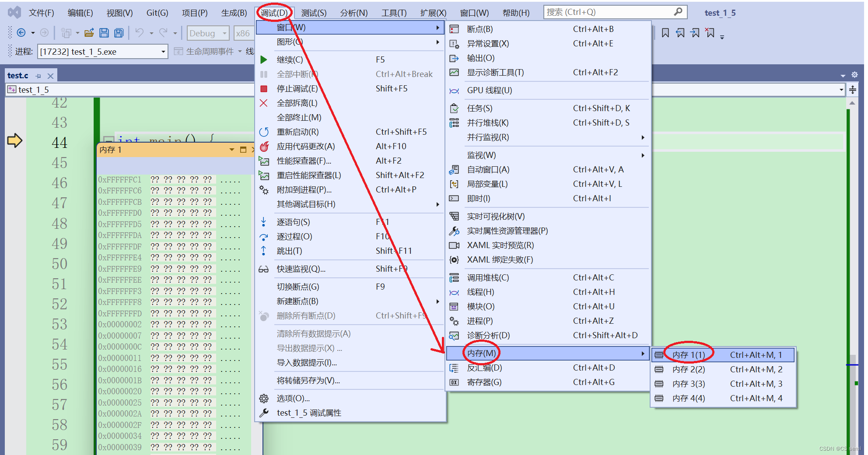
Task: Open Modules (模块) window entry
Action: point(548,307)
